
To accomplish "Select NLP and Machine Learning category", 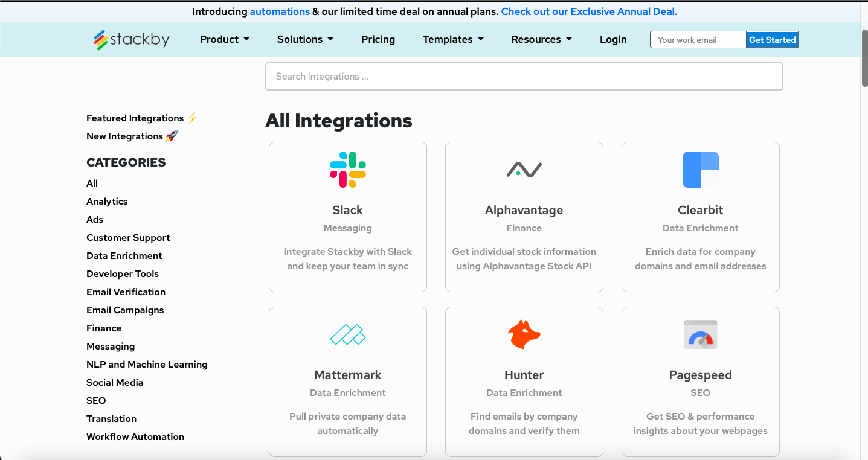I will (x=147, y=365).
